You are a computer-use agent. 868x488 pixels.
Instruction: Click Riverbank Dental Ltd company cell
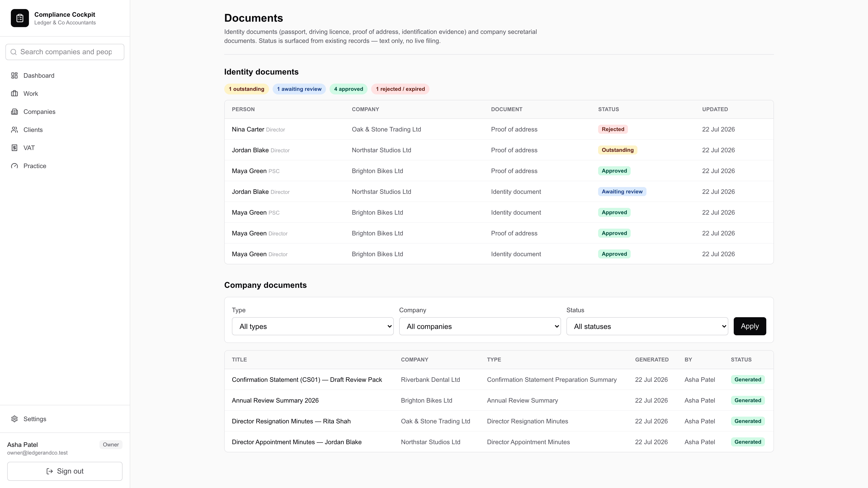coord(430,380)
